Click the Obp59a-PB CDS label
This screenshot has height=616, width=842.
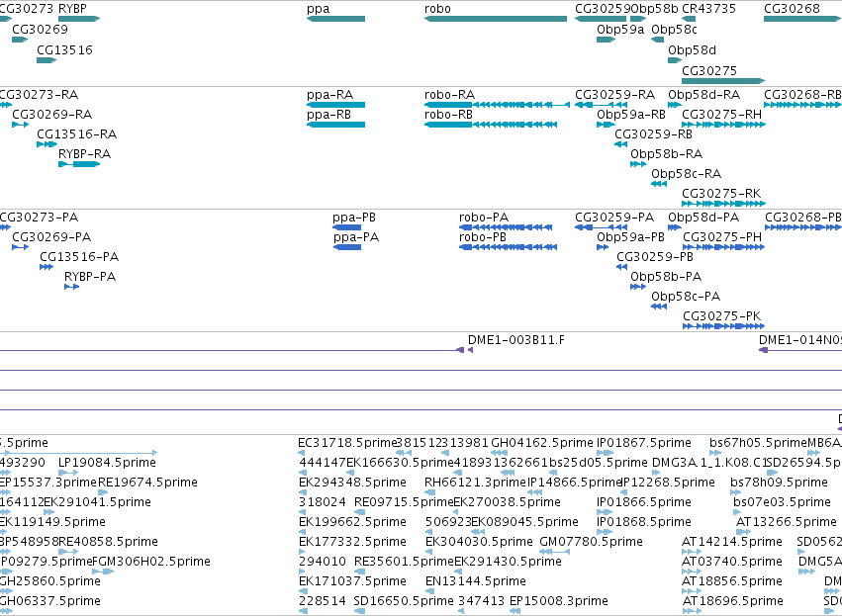click(x=630, y=237)
